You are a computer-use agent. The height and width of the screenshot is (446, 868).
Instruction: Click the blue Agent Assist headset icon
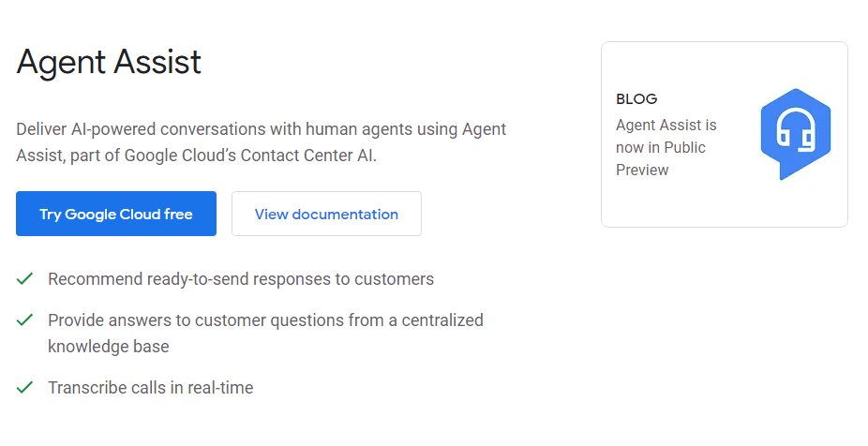795,134
